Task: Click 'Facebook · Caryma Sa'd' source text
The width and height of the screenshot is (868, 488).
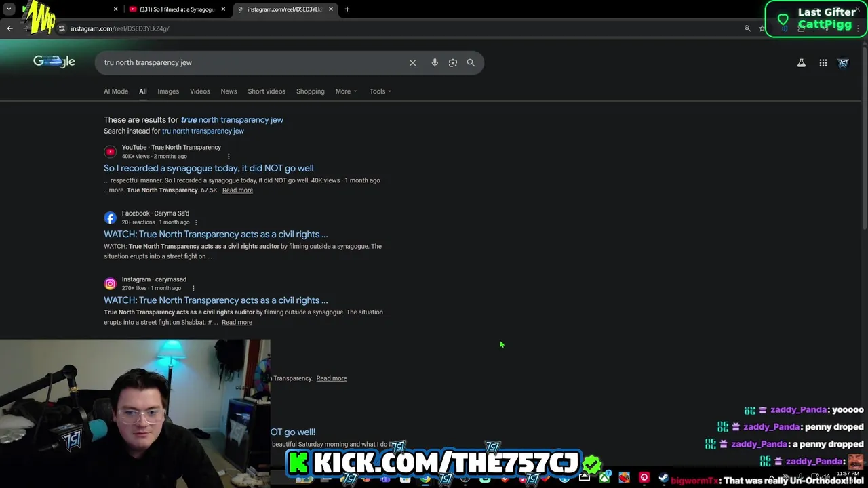Action: click(155, 213)
